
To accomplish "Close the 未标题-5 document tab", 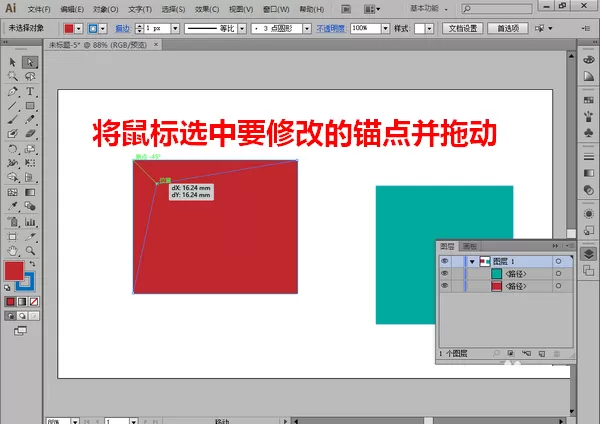I will coord(156,45).
